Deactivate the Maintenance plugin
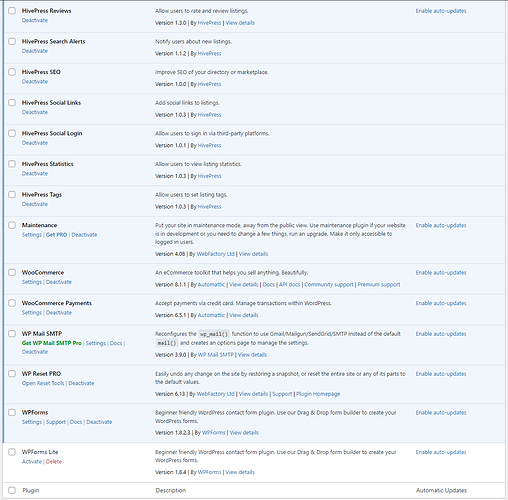508x500 pixels. coord(84,235)
